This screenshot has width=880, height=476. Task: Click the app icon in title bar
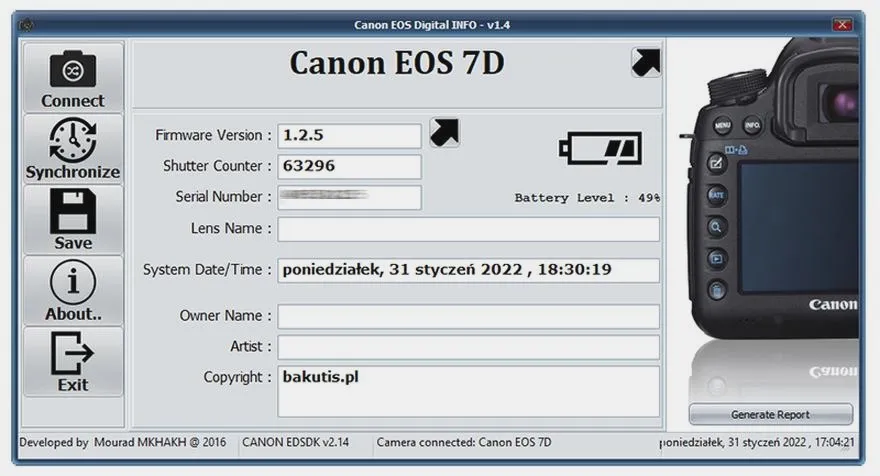(26, 25)
